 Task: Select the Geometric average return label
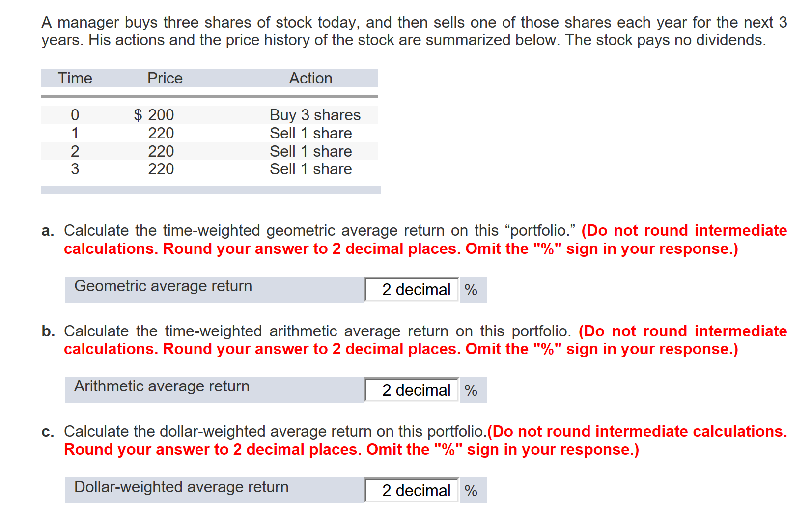163,286
